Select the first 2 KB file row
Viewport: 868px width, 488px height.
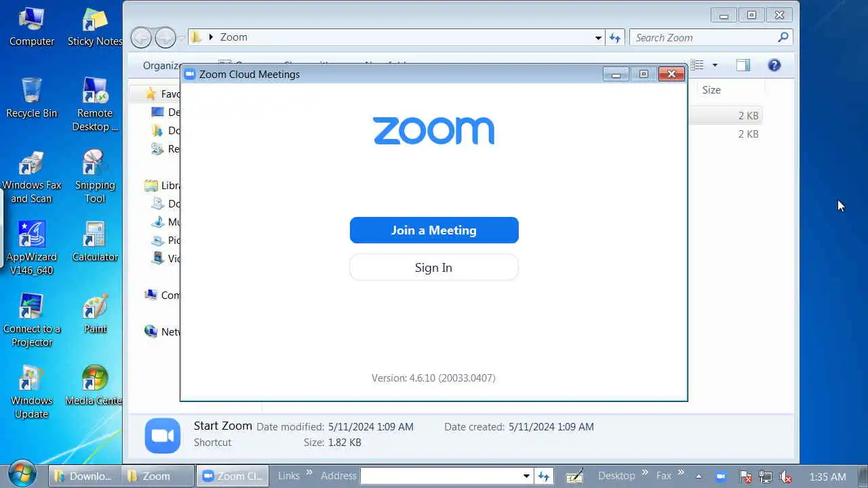725,116
